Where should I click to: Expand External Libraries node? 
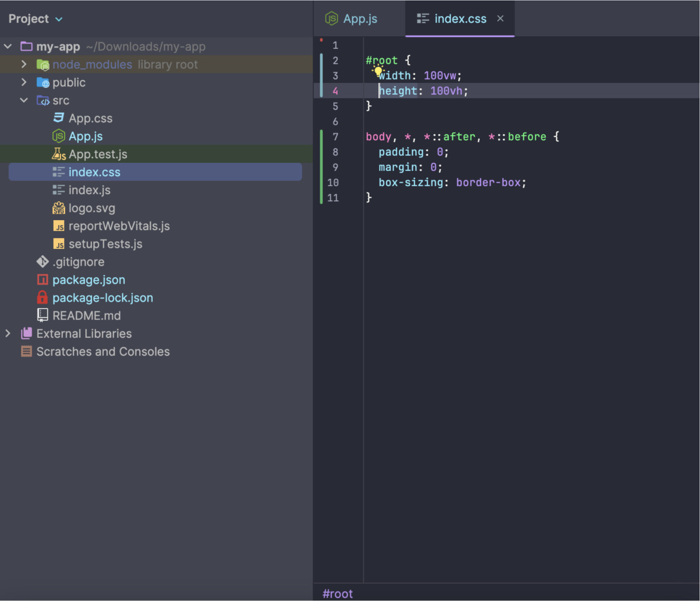tap(8, 334)
